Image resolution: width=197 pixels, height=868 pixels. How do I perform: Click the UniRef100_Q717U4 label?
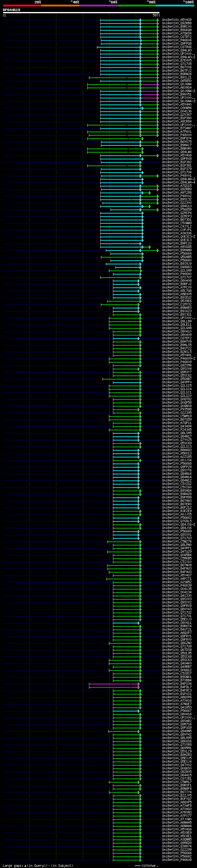coord(177,172)
